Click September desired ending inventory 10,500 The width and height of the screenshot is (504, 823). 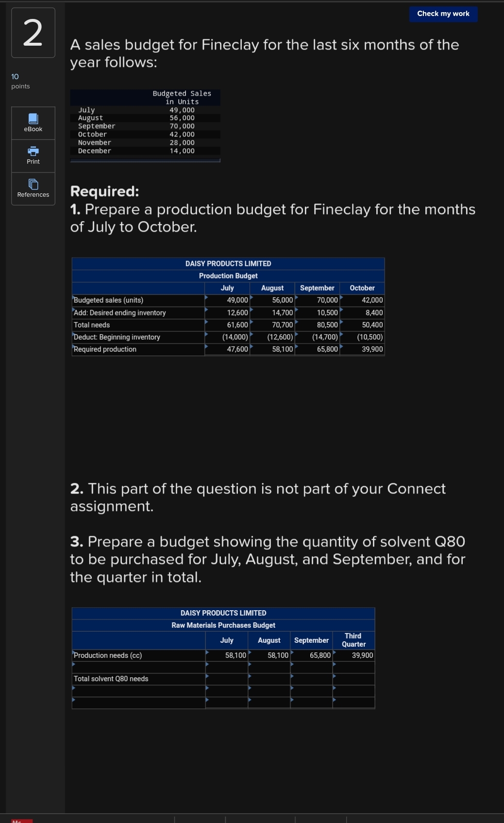pyautogui.click(x=317, y=313)
